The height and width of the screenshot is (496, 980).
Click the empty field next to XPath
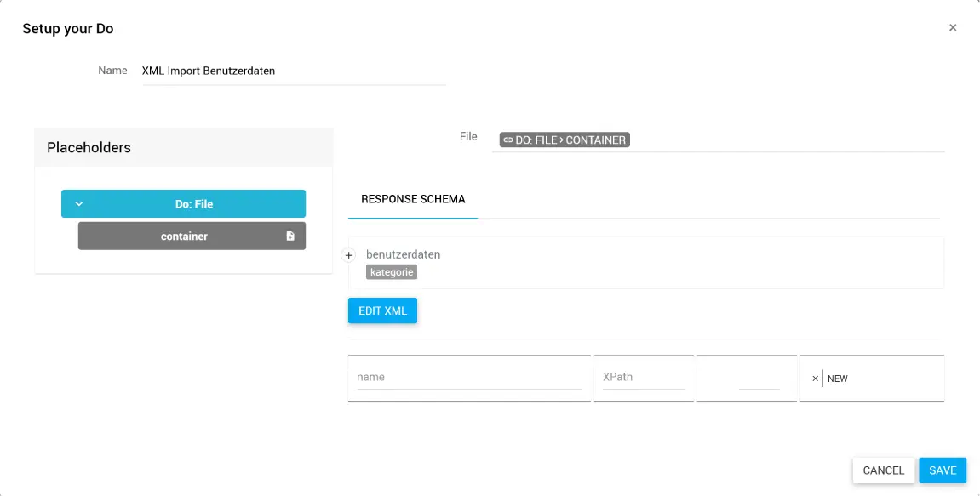pyautogui.click(x=759, y=378)
